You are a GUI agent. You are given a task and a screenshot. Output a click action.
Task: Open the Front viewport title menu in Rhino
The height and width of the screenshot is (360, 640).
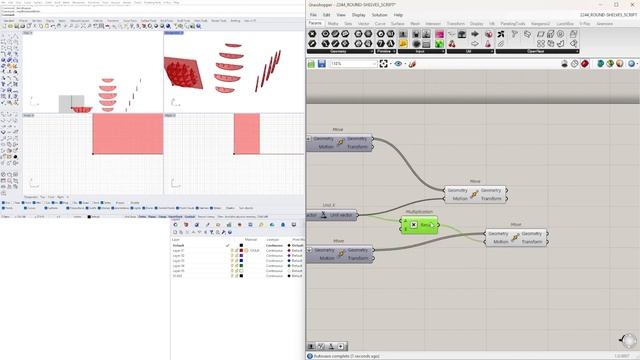[x=29, y=116]
